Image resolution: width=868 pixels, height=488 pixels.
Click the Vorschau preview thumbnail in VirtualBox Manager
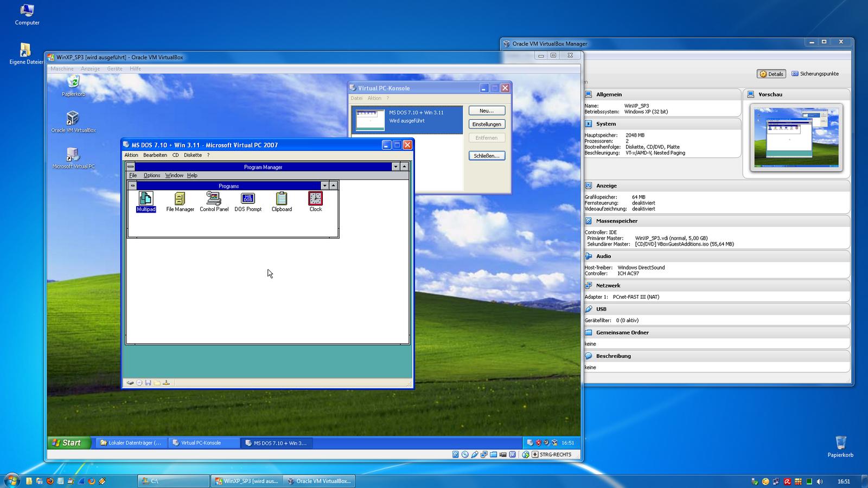coord(796,138)
